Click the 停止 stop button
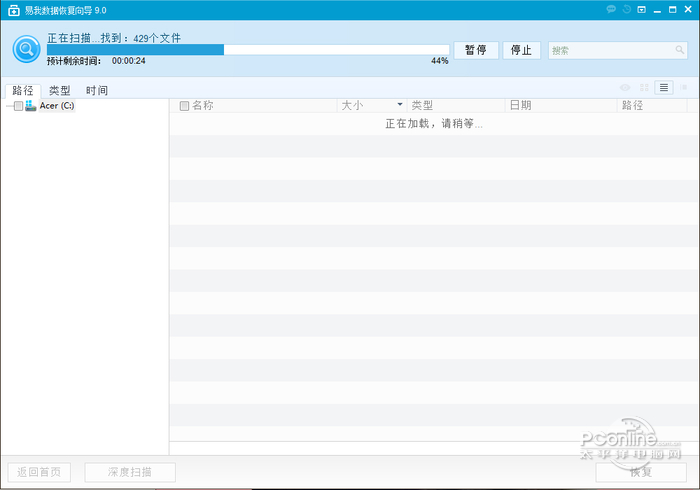The height and width of the screenshot is (490, 700). (521, 50)
